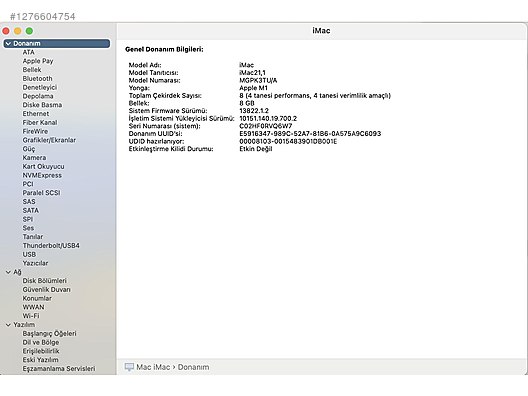Select ATA in the sidebar
Image resolution: width=528 pixels, height=396 pixels.
point(29,52)
